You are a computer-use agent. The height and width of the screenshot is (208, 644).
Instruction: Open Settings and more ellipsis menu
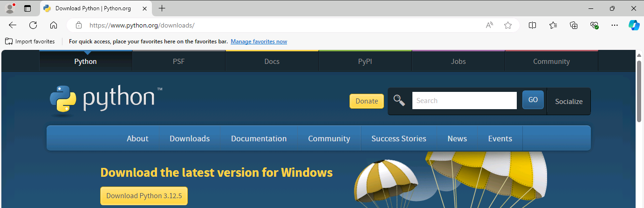click(615, 25)
